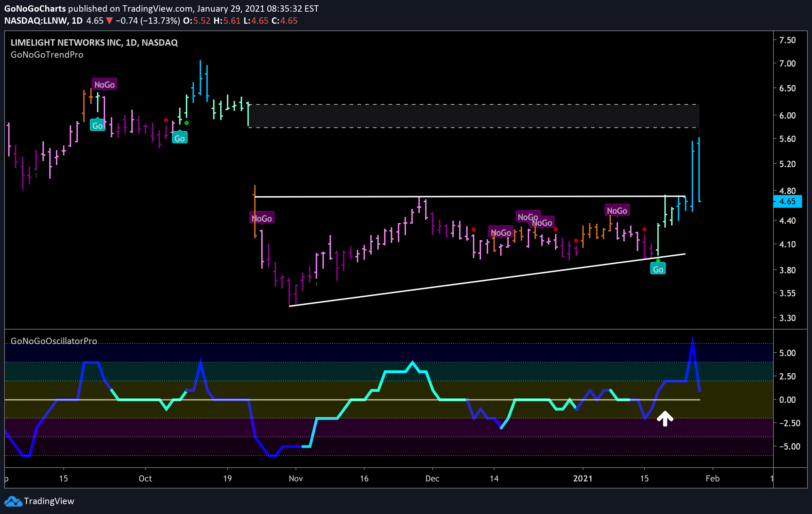Screen dimensions: 812x514
Task: Click the Go label under January candle
Action: pos(658,269)
